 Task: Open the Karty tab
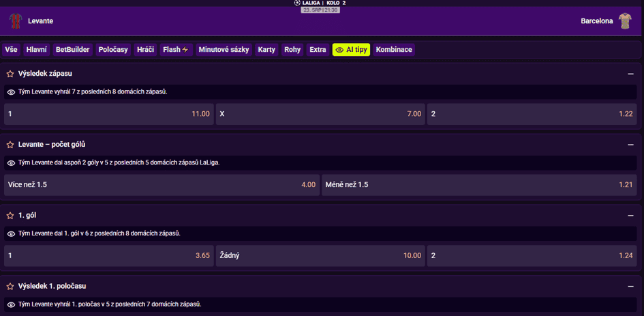pos(266,50)
